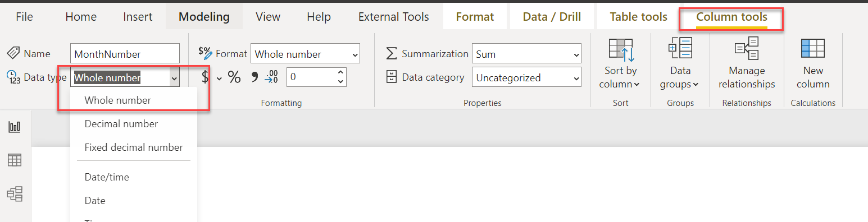The height and width of the screenshot is (222, 868).
Task: Select Date/time data type
Action: 134,177
